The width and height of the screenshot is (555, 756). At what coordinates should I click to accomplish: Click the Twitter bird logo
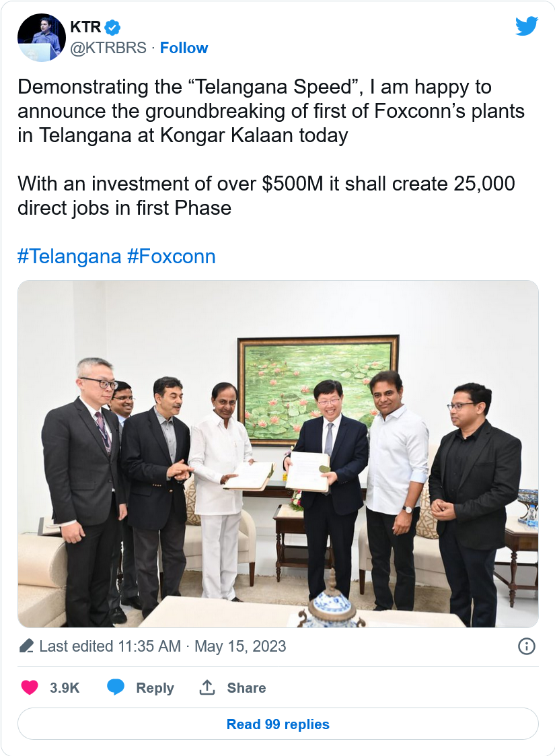pyautogui.click(x=527, y=26)
